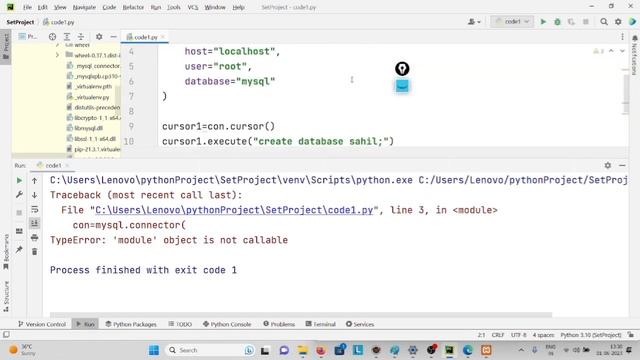
Task: Collapse all icon in Project panel toolbar
Action: pyautogui.click(x=81, y=37)
